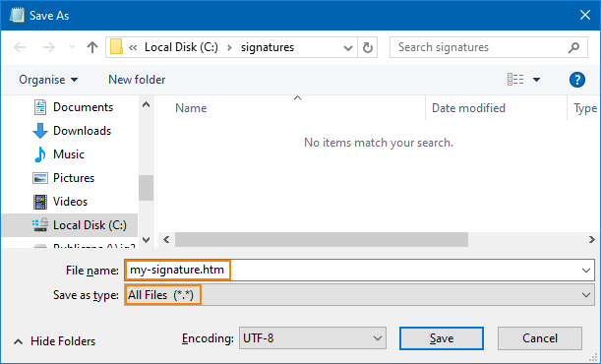601x364 pixels.
Task: Open the Help question mark icon
Action: click(x=576, y=80)
